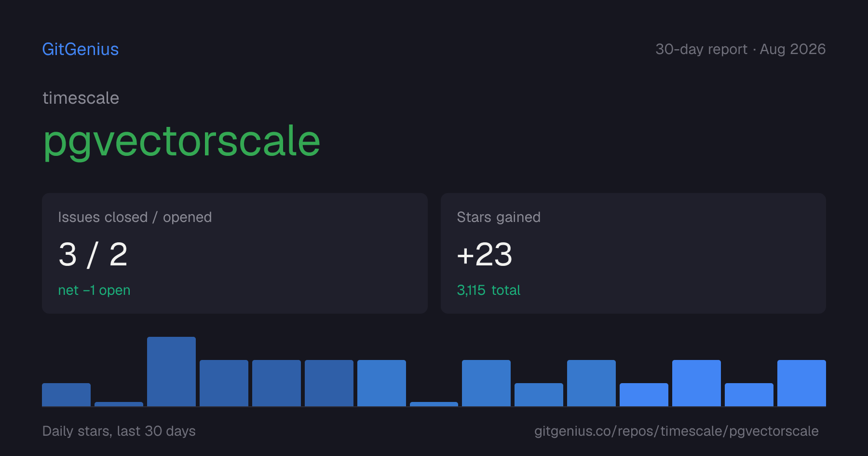Screen dimensions: 868x456
Task: Open the gitgenius.co/repos/timescale/pgvectorscale URL
Action: [x=676, y=431]
